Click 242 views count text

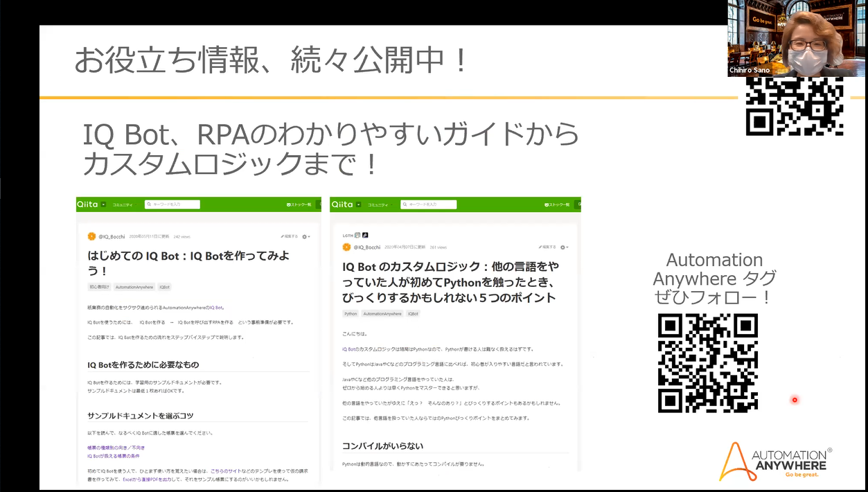181,236
